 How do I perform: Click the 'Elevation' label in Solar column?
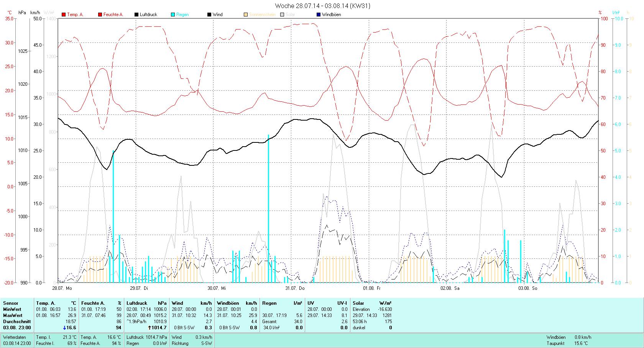pyautogui.click(x=361, y=309)
